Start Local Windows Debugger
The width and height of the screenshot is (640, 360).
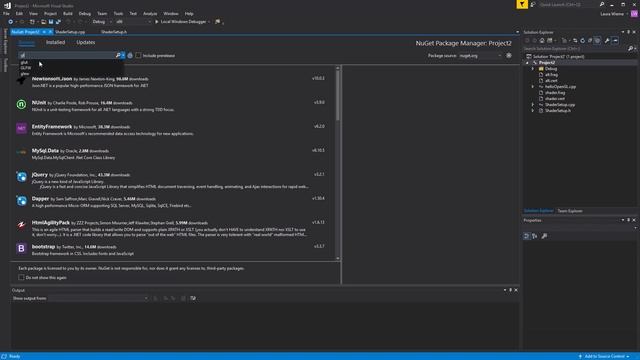point(180,22)
